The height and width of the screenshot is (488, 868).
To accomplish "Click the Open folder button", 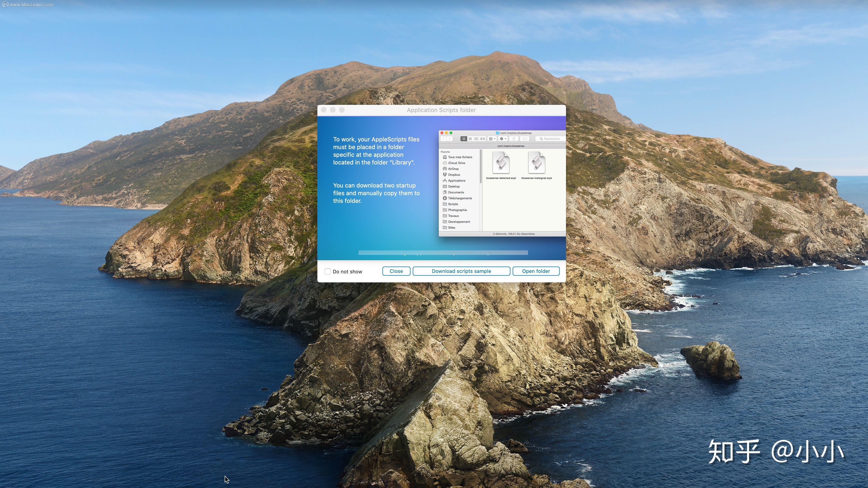I will 536,271.
